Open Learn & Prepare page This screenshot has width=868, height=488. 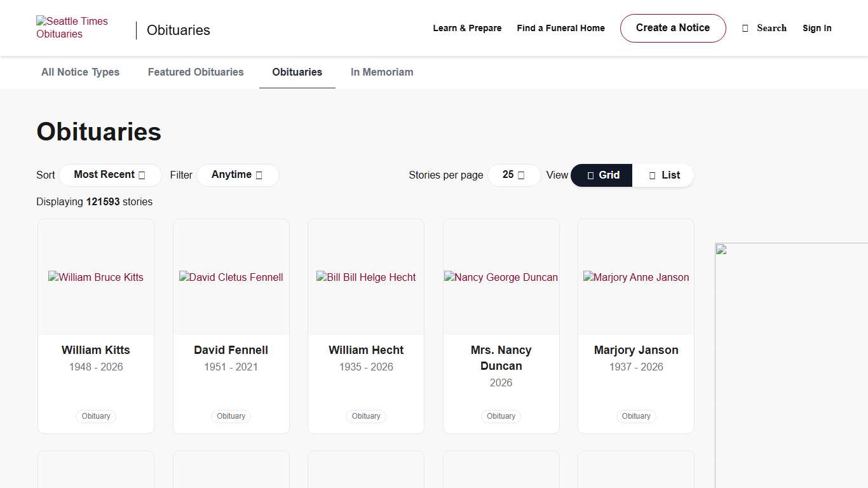pyautogui.click(x=467, y=28)
